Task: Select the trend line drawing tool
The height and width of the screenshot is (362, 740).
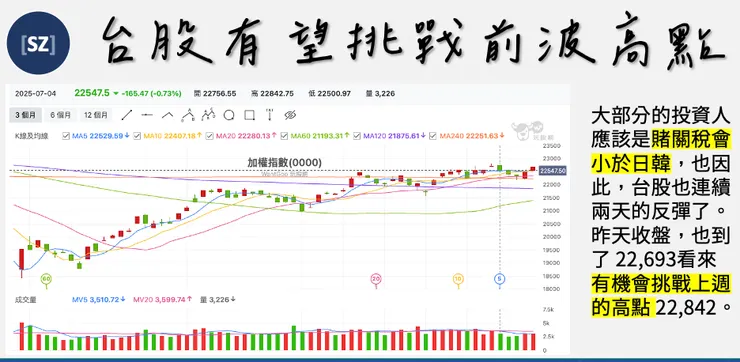Action: [x=126, y=115]
